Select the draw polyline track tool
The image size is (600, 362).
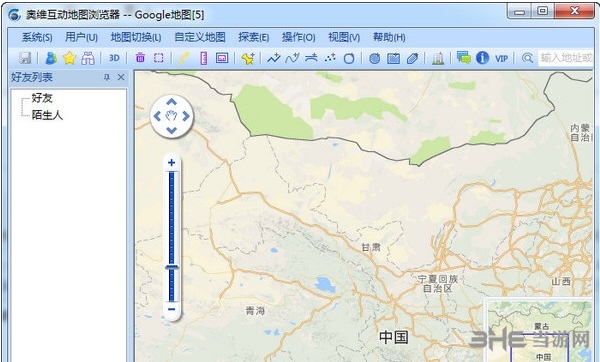coord(274,58)
